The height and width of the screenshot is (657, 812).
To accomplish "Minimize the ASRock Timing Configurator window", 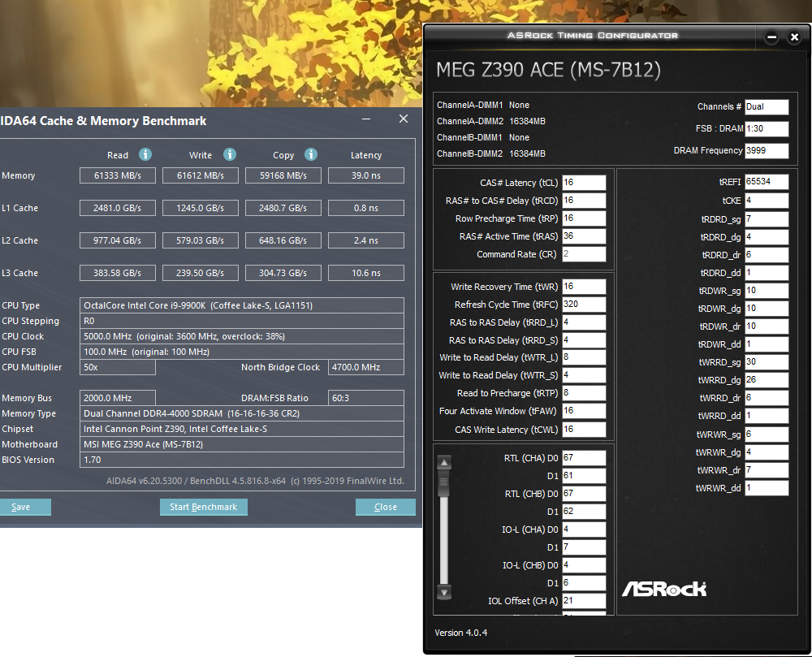I will click(771, 37).
